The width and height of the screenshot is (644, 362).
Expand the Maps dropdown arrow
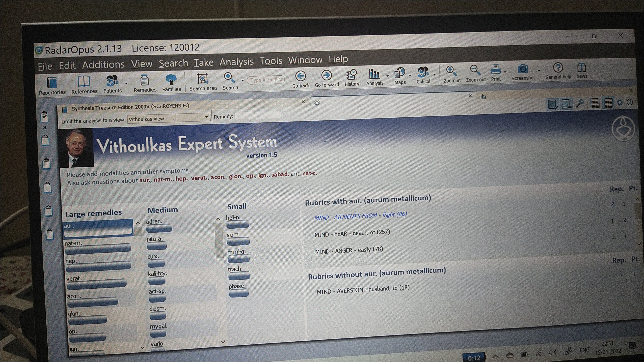point(410,75)
